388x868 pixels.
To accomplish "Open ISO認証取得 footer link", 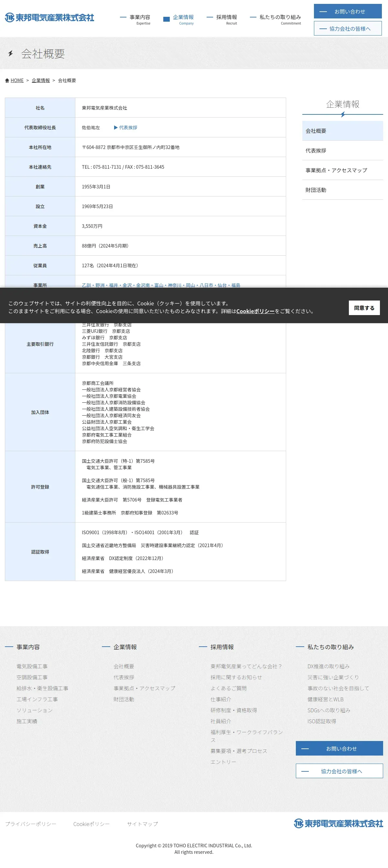I will (322, 721).
